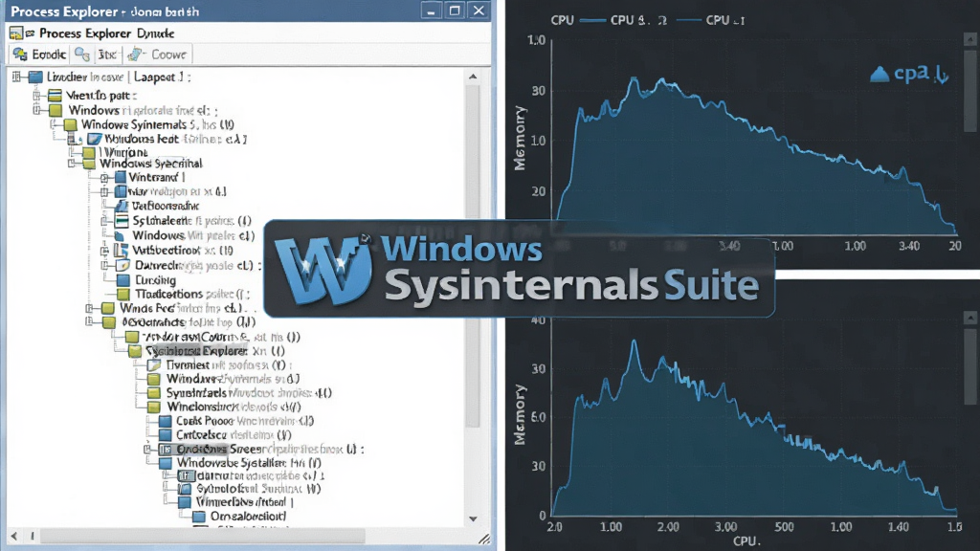Click the horizontal scrollbar thumb of tree
Viewport: 980px width, 551px height.
[x=202, y=536]
